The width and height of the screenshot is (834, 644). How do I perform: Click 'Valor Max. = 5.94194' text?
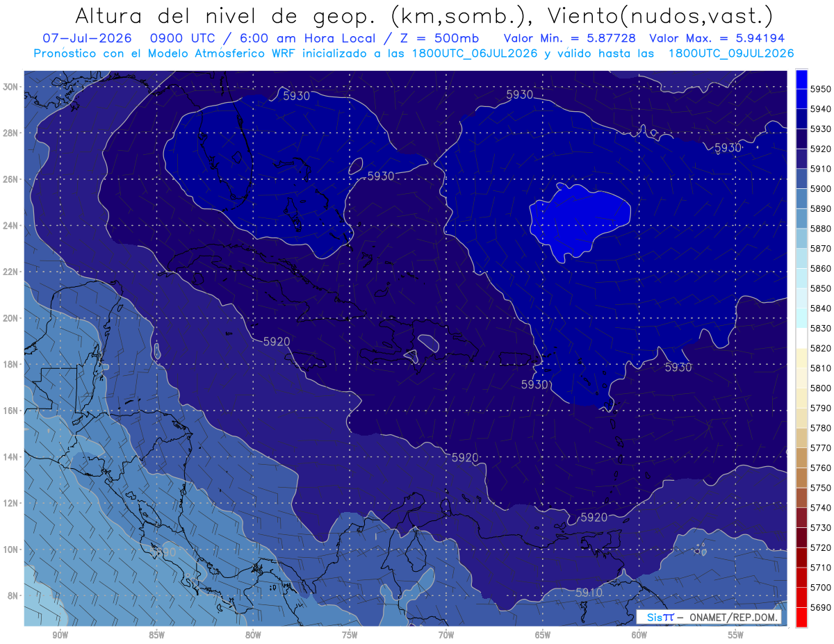pyautogui.click(x=717, y=38)
